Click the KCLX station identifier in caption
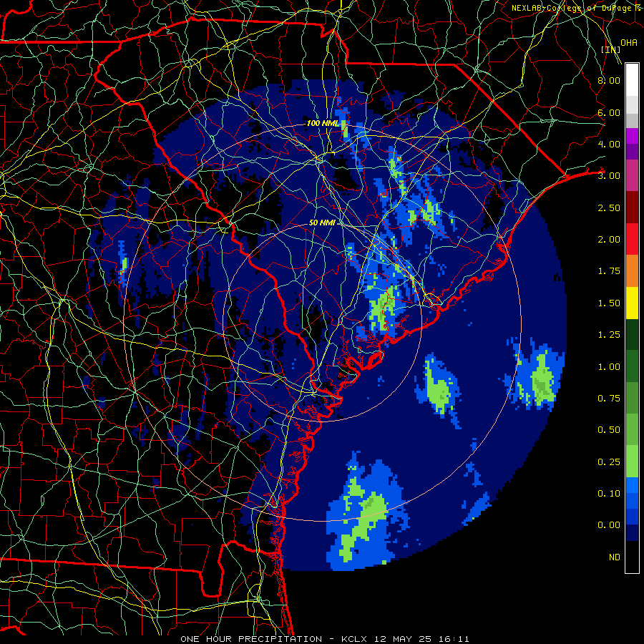Viewport: 644px width, 644px height. point(355,639)
